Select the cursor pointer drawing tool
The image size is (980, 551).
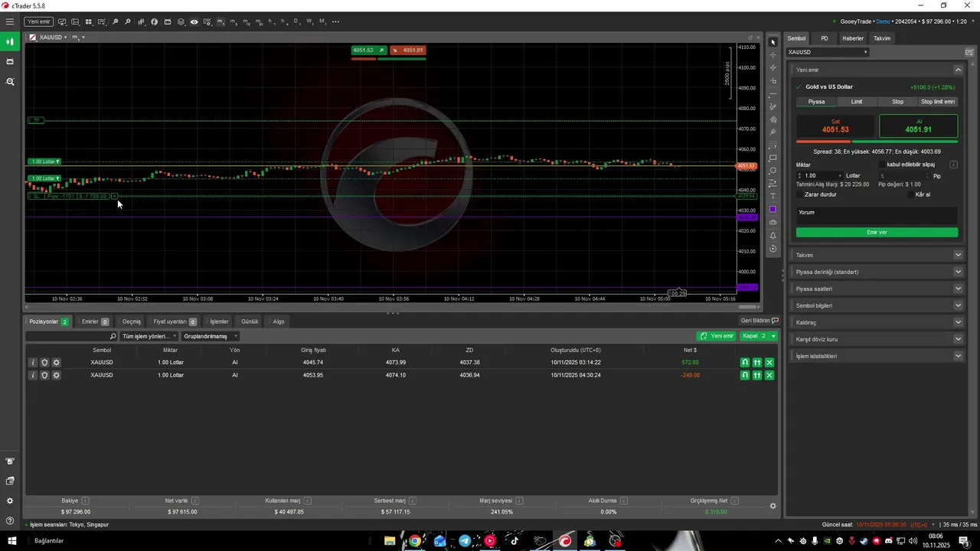[773, 42]
